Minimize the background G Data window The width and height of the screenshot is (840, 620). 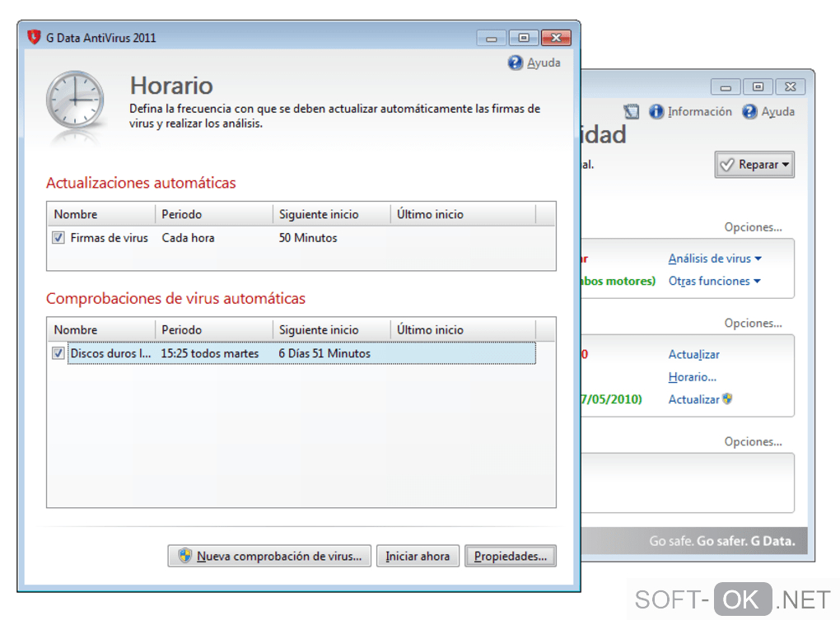click(x=726, y=86)
